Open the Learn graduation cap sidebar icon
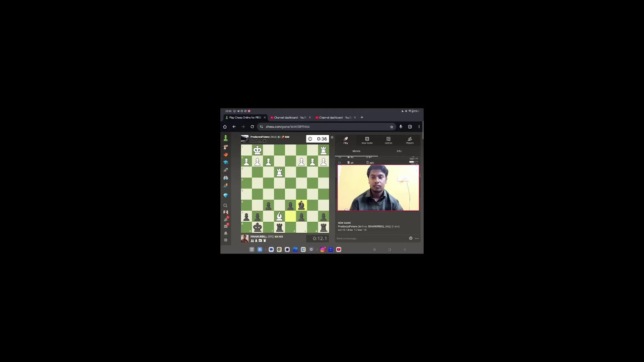Image resolution: width=644 pixels, height=362 pixels. click(225, 162)
